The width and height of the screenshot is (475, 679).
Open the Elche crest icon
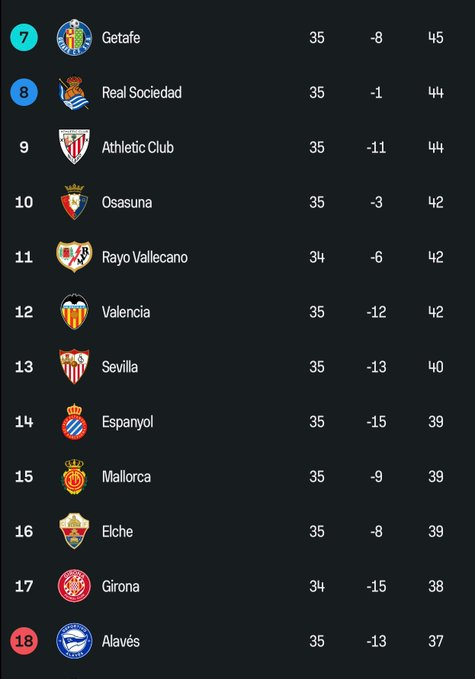[x=74, y=531]
